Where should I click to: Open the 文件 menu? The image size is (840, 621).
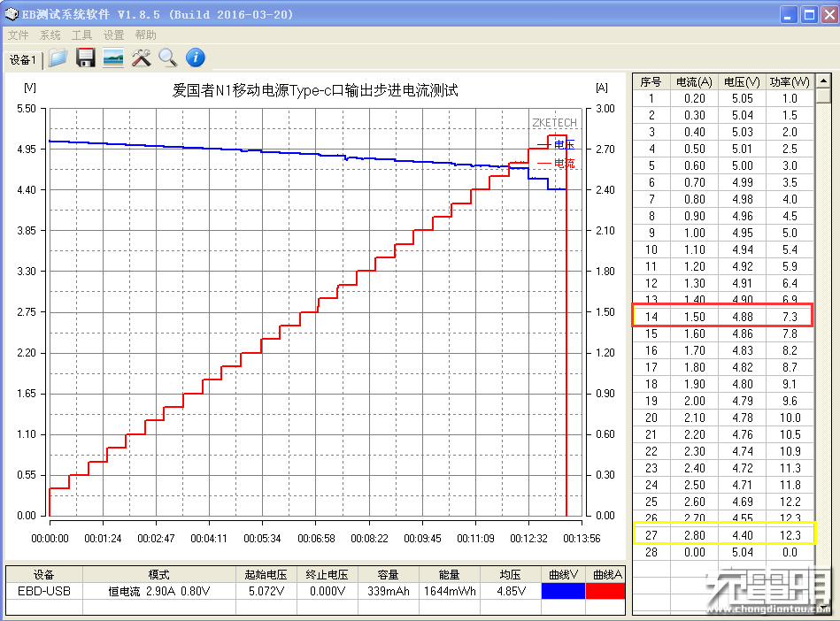point(19,35)
